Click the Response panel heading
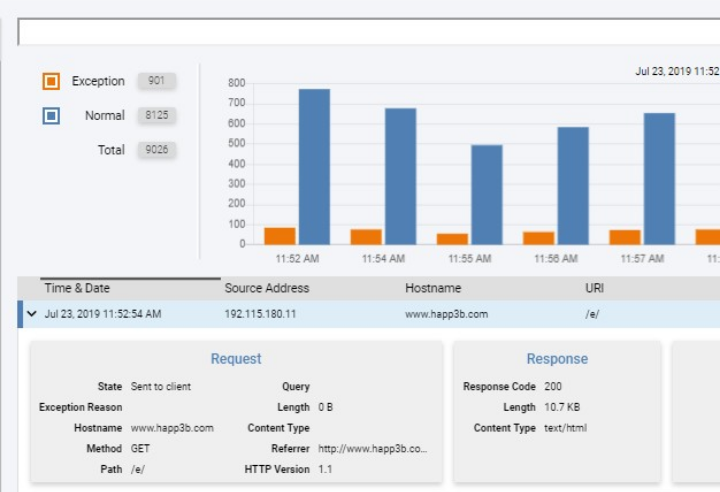The width and height of the screenshot is (720, 492). (557, 359)
